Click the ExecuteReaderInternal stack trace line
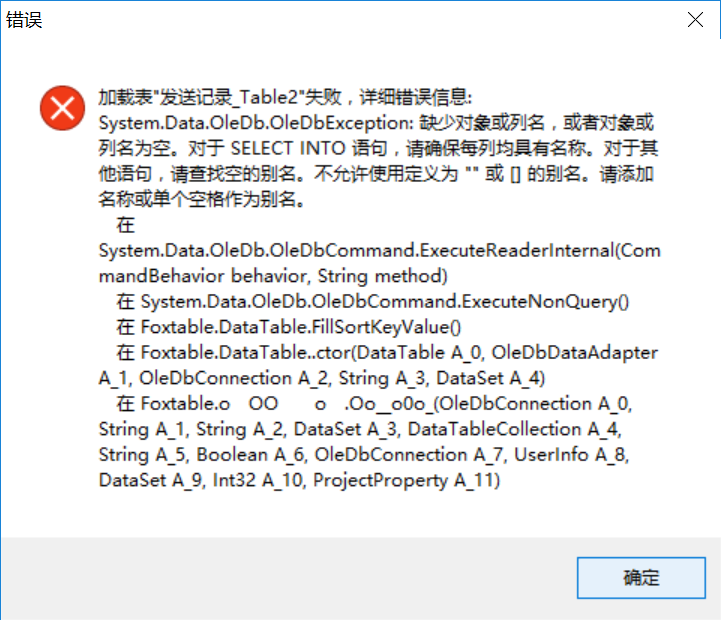This screenshot has width=721, height=620. coord(380,251)
